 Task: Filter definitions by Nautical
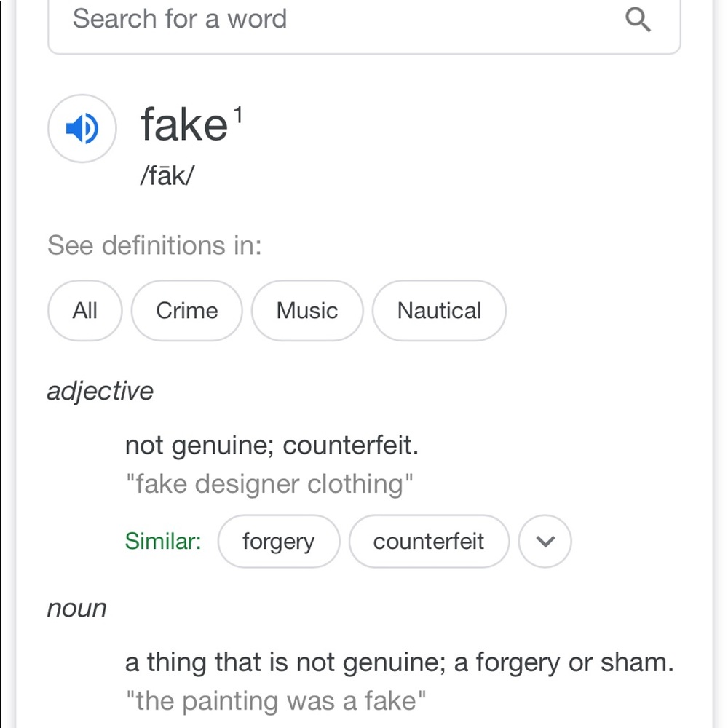pos(439,311)
